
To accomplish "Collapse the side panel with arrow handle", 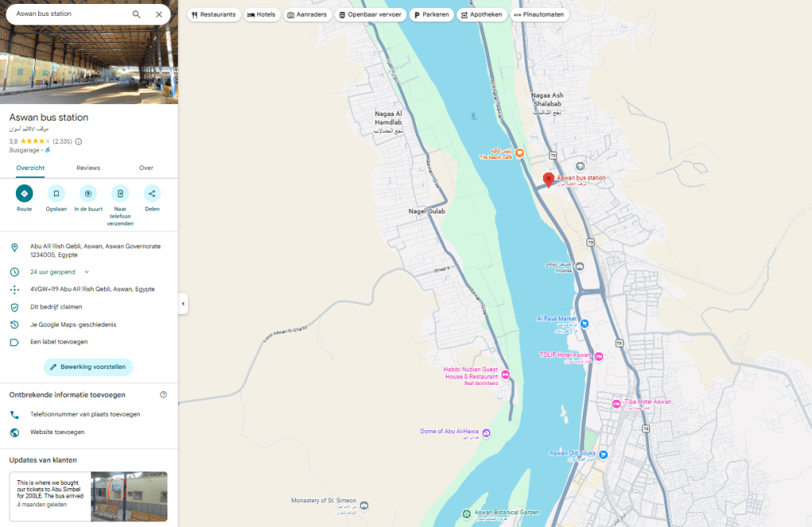I will point(183,303).
